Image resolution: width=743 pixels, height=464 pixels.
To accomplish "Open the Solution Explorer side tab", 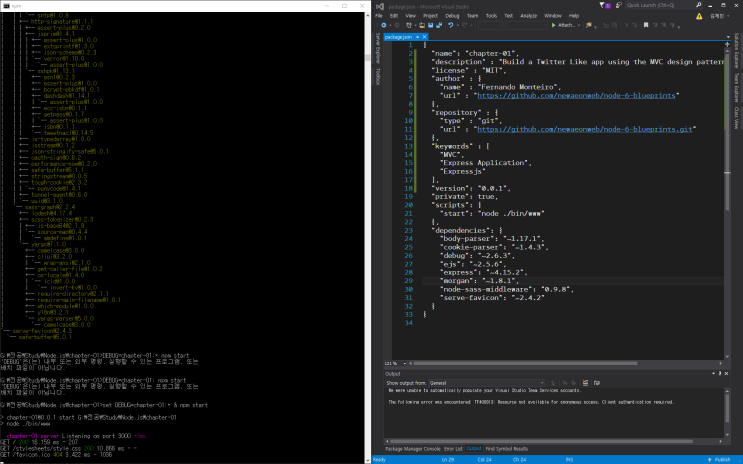I will click(x=736, y=50).
